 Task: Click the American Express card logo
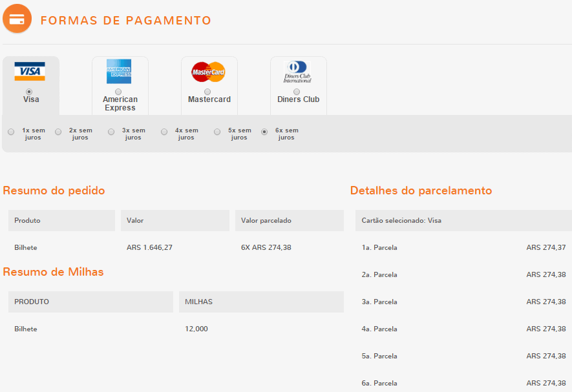[119, 72]
